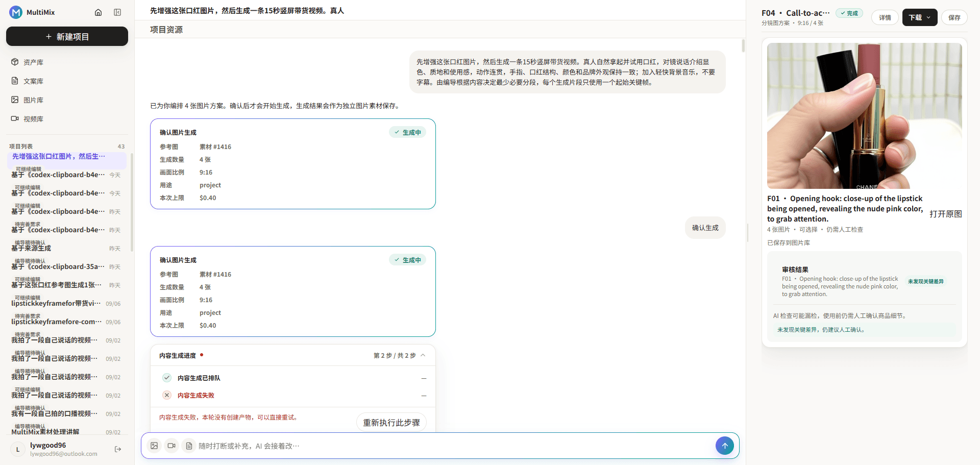
Task: Click 保存 button in right panel
Action: pyautogui.click(x=954, y=17)
